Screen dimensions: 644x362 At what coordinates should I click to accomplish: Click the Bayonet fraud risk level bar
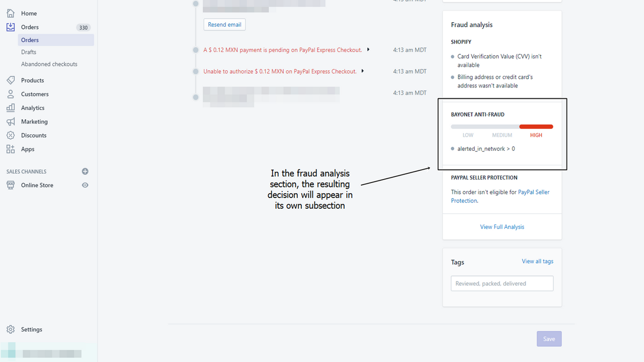tap(502, 126)
